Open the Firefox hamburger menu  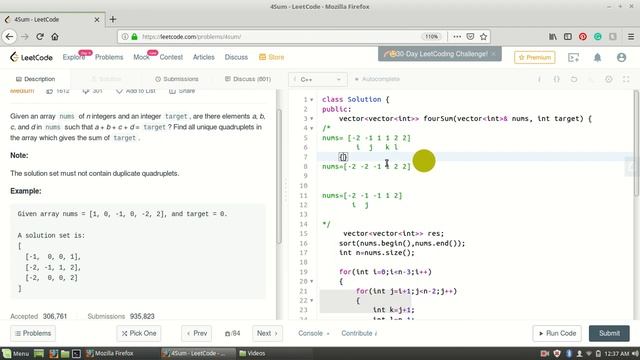[631, 37]
